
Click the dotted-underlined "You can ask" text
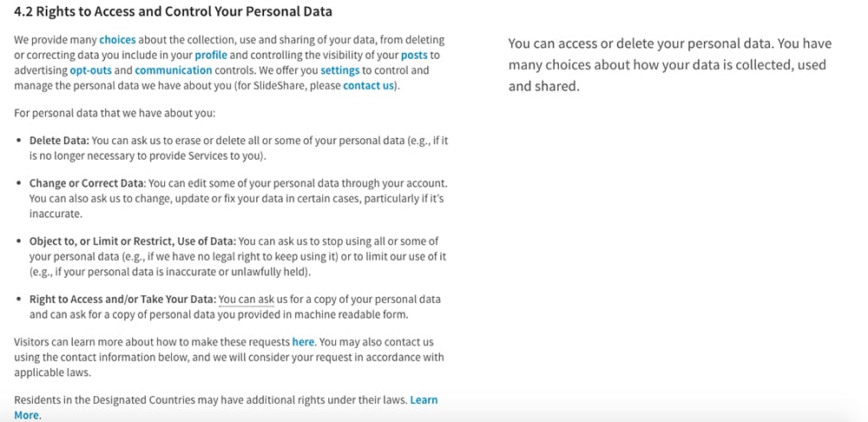coord(247,300)
